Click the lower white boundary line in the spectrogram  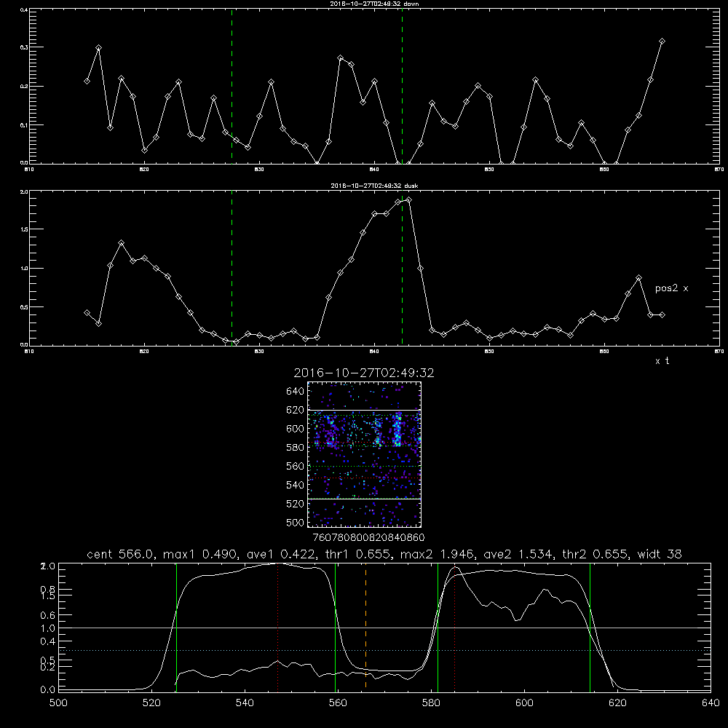click(364, 499)
